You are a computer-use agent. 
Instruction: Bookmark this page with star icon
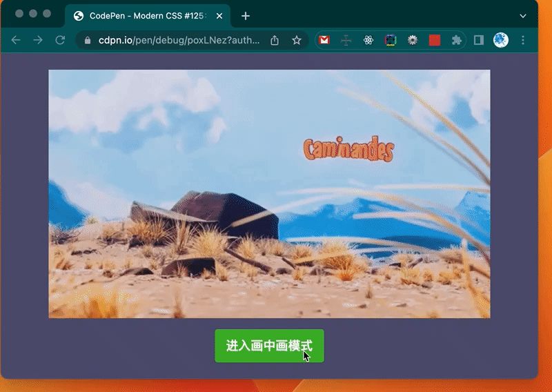click(297, 41)
